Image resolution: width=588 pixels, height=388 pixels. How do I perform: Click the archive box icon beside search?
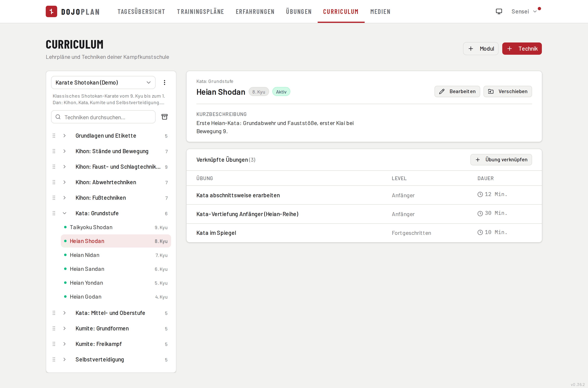coord(165,117)
